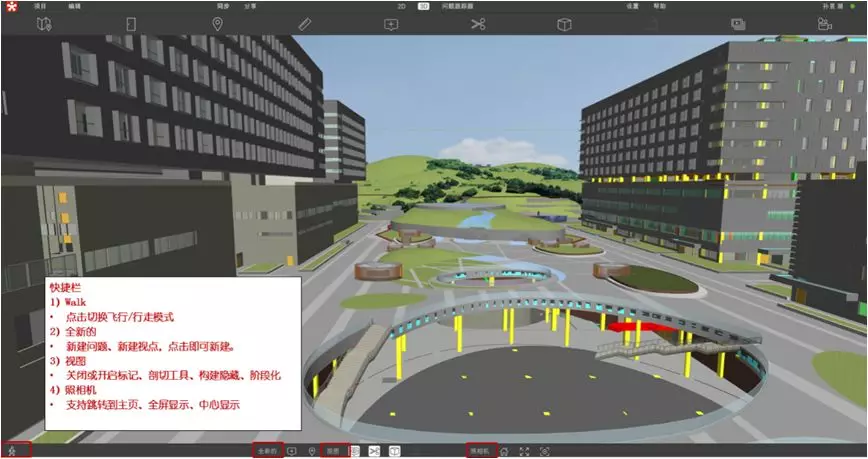868x459 pixels.
Task: Open the 项目 menu
Action: [41, 6]
